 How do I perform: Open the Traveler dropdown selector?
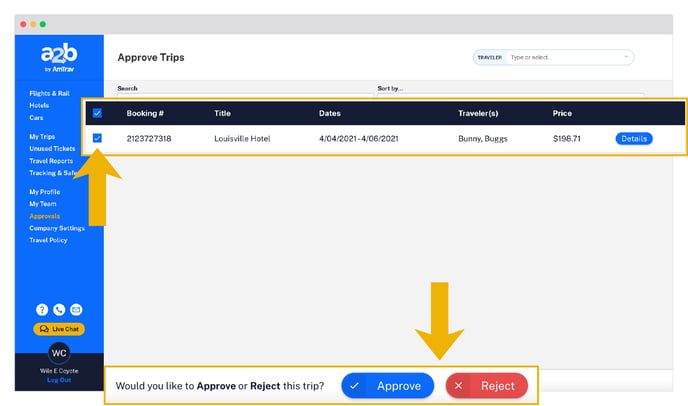pyautogui.click(x=568, y=57)
